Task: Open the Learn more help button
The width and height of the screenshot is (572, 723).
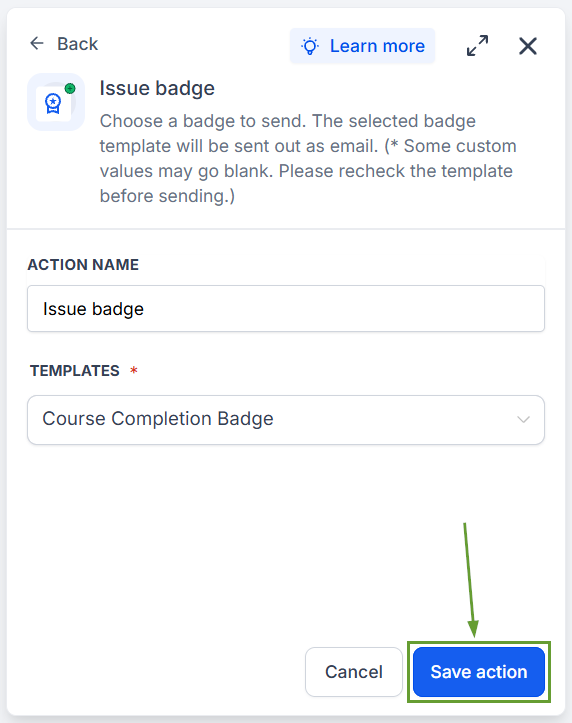Action: point(362,46)
